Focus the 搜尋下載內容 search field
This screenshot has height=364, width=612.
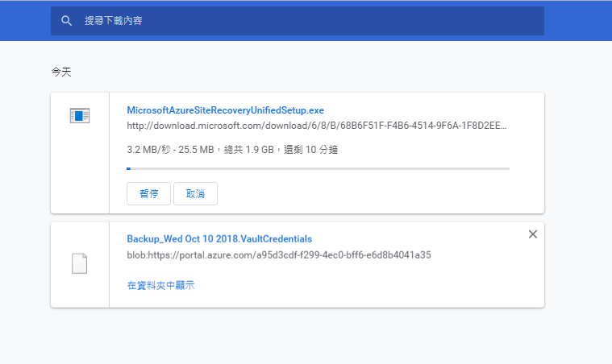pos(298,21)
